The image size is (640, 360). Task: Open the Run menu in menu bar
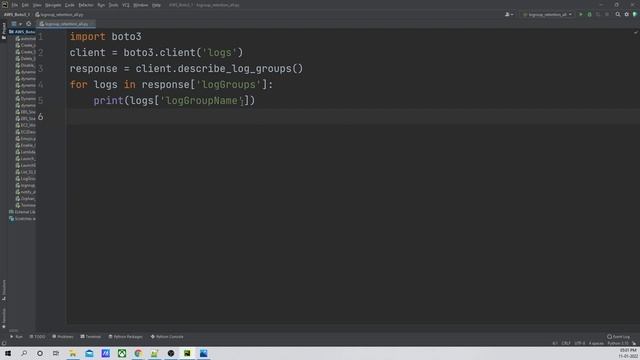click(x=101, y=5)
